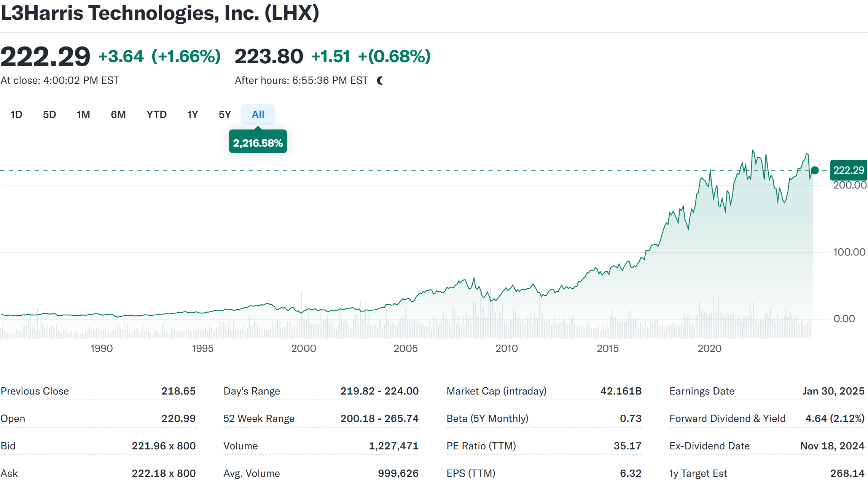Click the large 222.29 closing price
Screen dimensions: 868x481
point(45,57)
